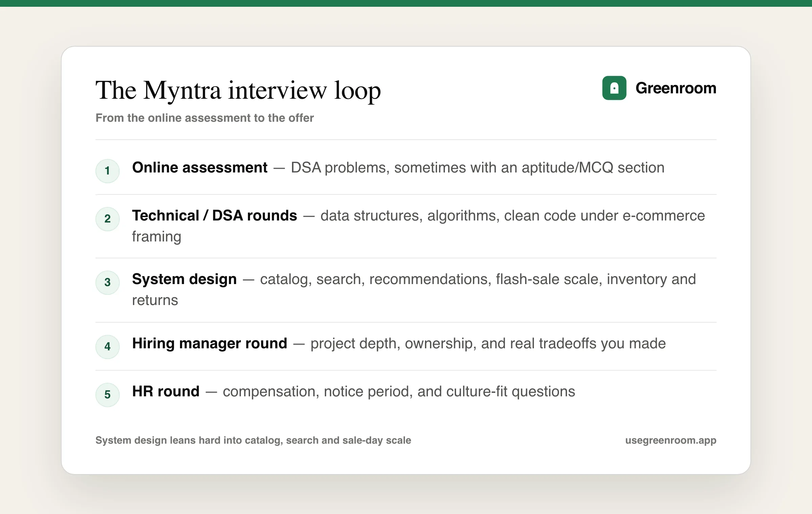The image size is (812, 514).
Task: Open the usegreenroom.app link
Action: coord(671,440)
